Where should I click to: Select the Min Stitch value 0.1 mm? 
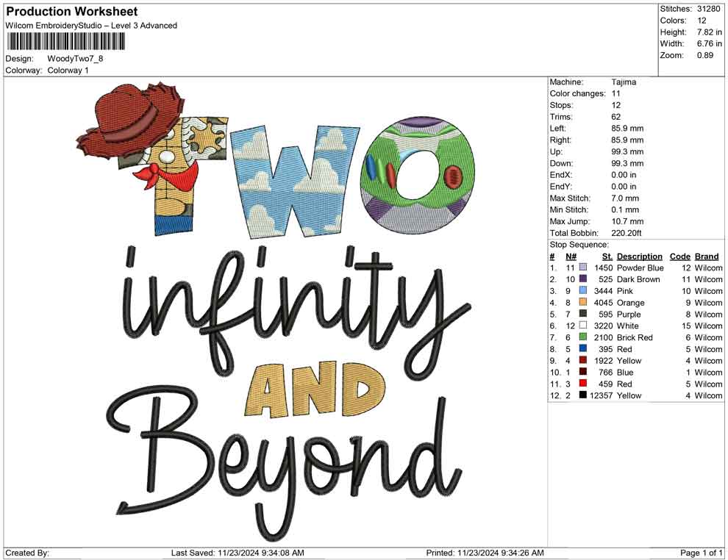[x=625, y=209]
